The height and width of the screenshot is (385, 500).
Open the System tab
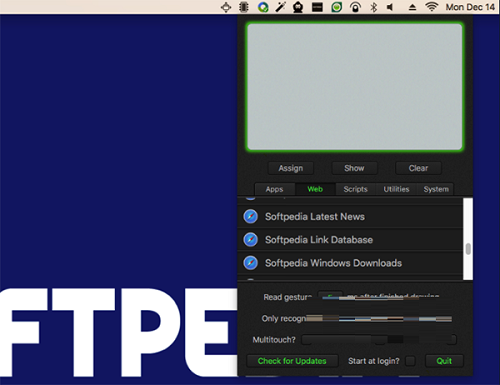[x=436, y=189]
